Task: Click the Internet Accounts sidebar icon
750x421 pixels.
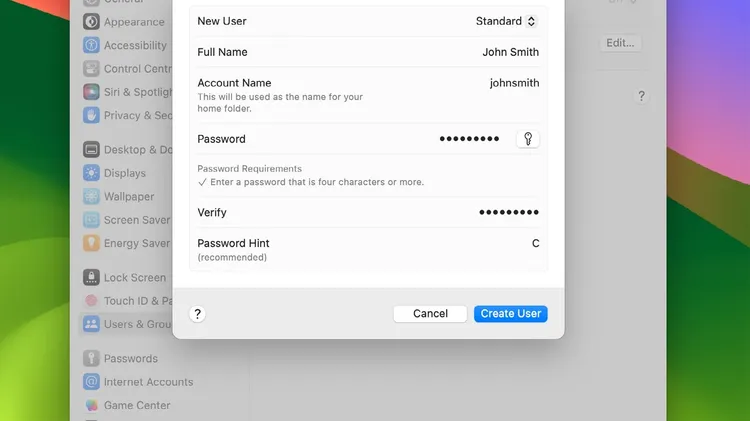Action: 91,381
